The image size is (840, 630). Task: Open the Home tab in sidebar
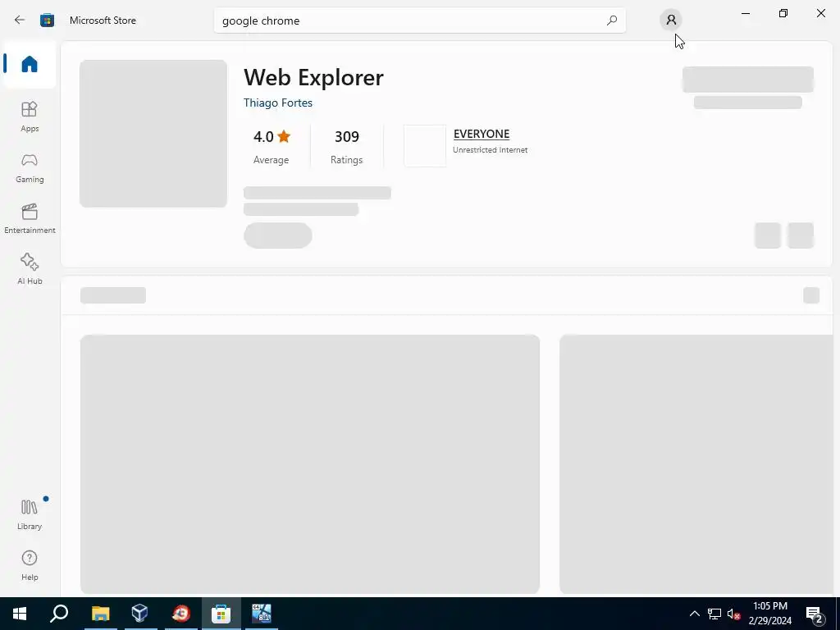(x=30, y=64)
